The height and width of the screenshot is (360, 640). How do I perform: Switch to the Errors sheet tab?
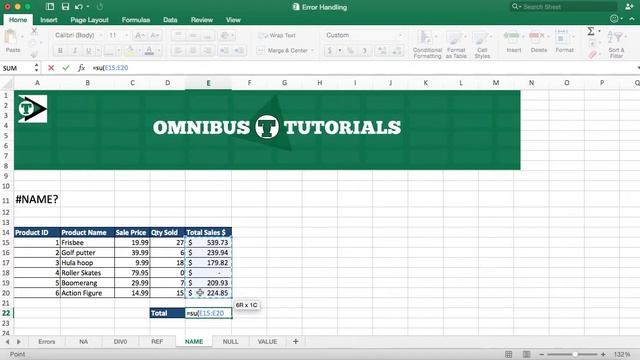tap(47, 342)
